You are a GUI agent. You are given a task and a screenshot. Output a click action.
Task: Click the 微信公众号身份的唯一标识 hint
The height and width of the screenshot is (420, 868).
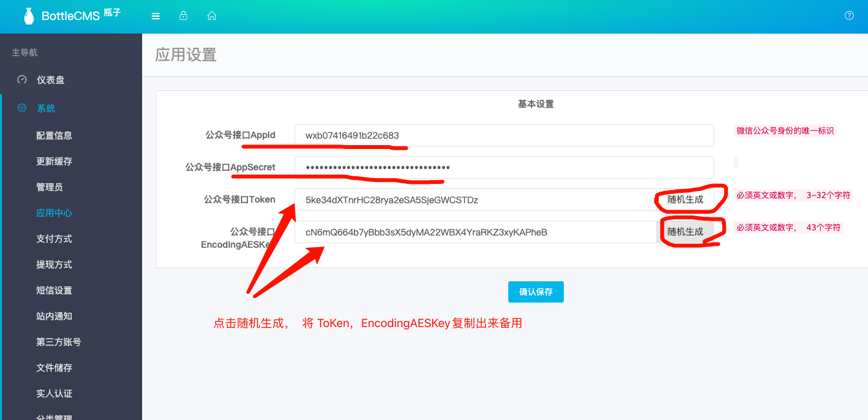click(785, 130)
